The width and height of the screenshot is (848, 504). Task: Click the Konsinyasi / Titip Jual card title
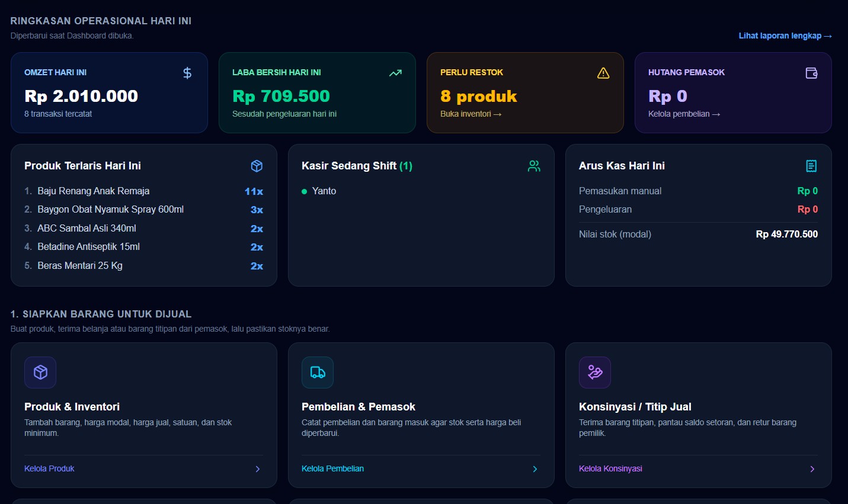(635, 407)
